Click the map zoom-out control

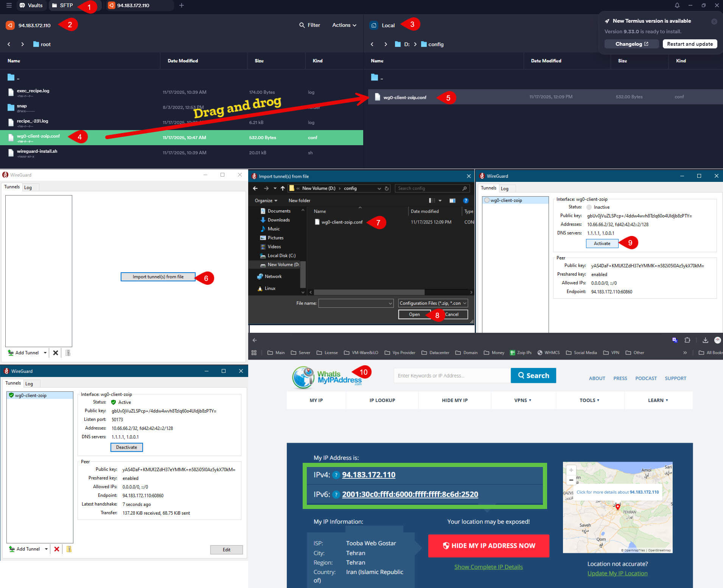[x=571, y=479]
